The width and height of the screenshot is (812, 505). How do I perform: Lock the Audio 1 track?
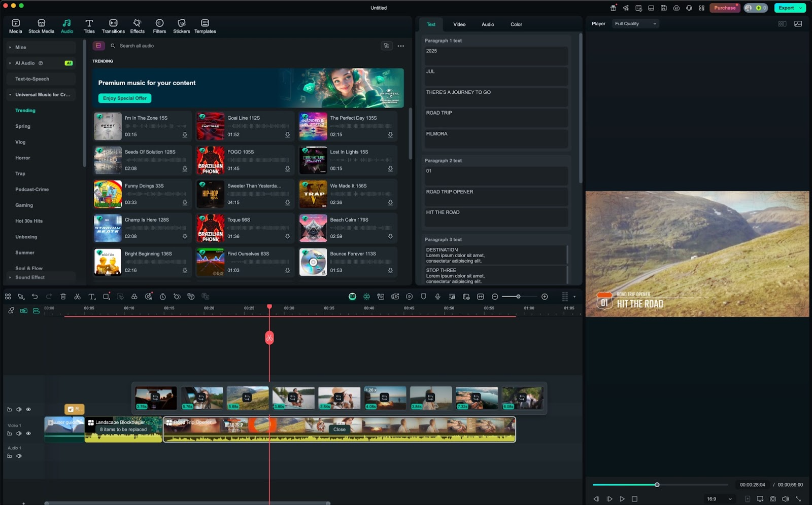pos(9,456)
